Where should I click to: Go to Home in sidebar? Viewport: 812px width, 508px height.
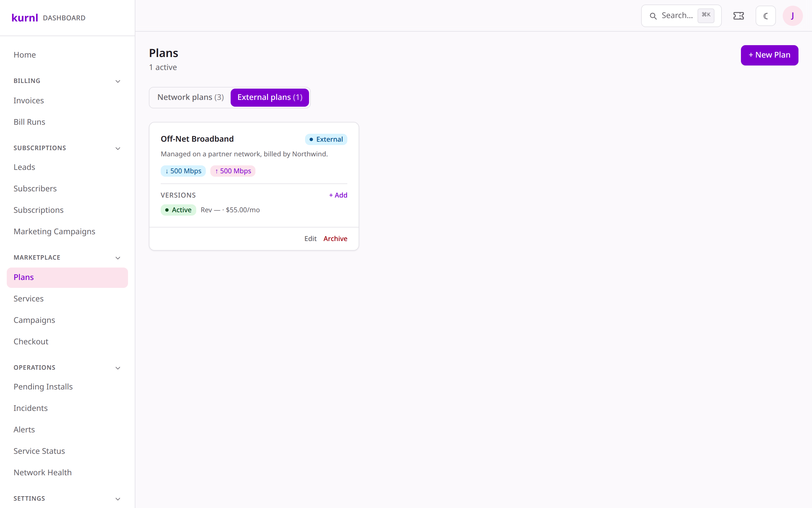(67, 55)
